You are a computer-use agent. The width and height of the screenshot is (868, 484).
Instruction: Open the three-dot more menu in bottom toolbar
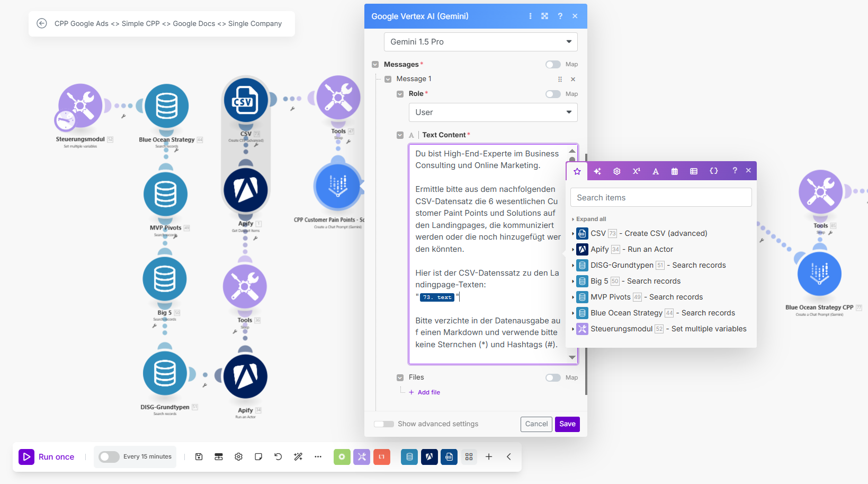click(318, 456)
